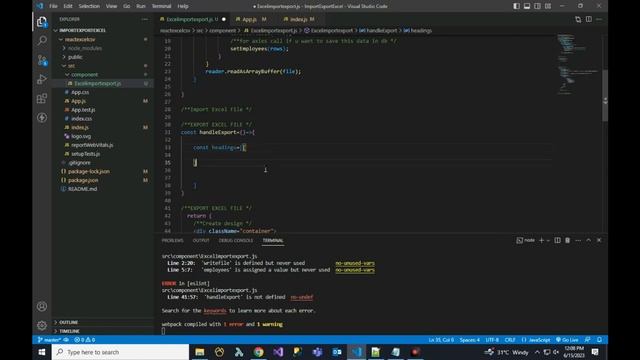Click the notifications bell in status bar
The height and width of the screenshot is (360, 640).
[599, 340]
